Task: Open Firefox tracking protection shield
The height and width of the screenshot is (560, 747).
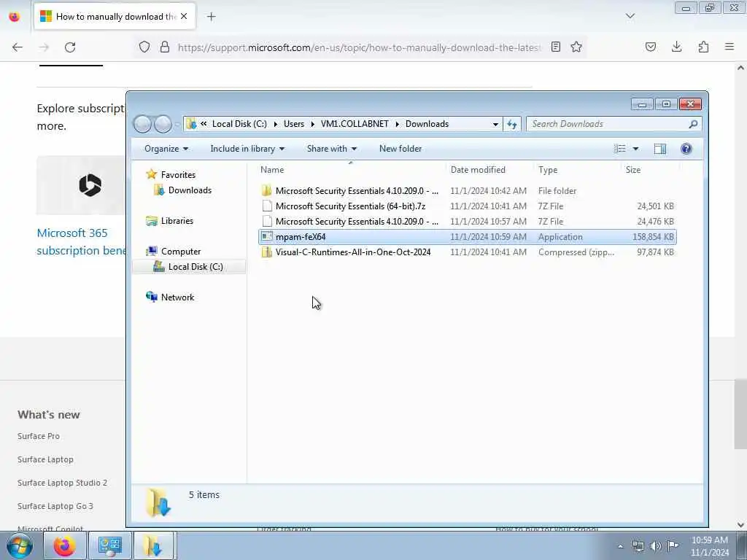Action: 144,47
